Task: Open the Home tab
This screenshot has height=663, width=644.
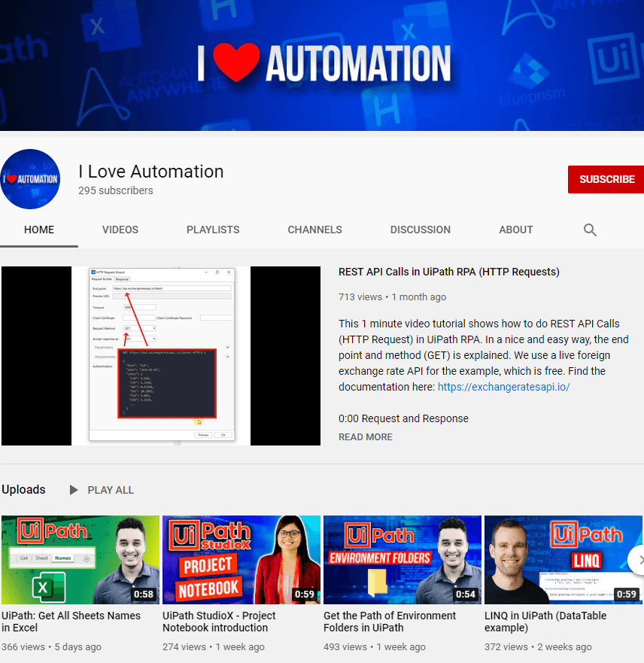Action: click(39, 230)
